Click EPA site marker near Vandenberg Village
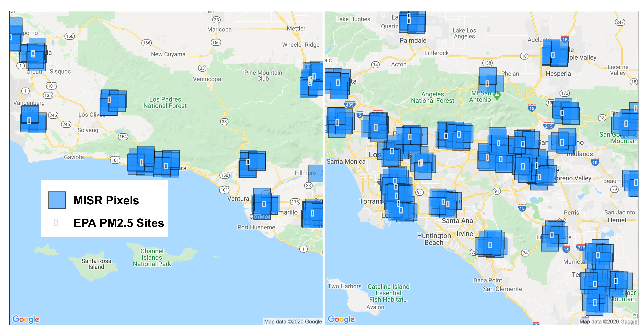The width and height of the screenshot is (644, 332). (x=29, y=121)
